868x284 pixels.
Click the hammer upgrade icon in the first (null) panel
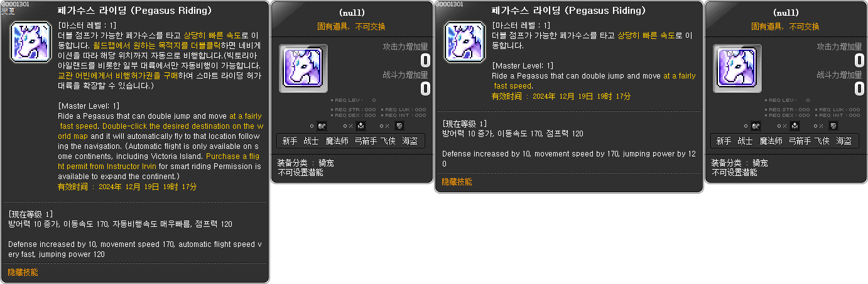click(x=322, y=126)
